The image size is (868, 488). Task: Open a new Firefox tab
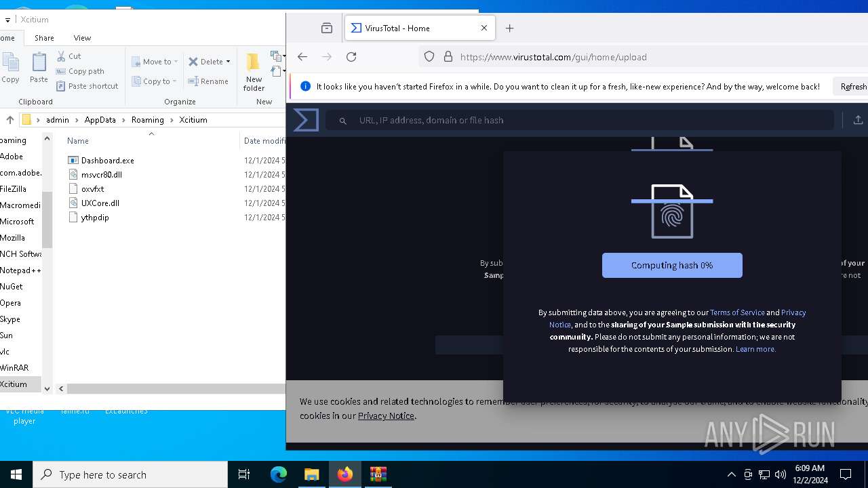tap(510, 28)
